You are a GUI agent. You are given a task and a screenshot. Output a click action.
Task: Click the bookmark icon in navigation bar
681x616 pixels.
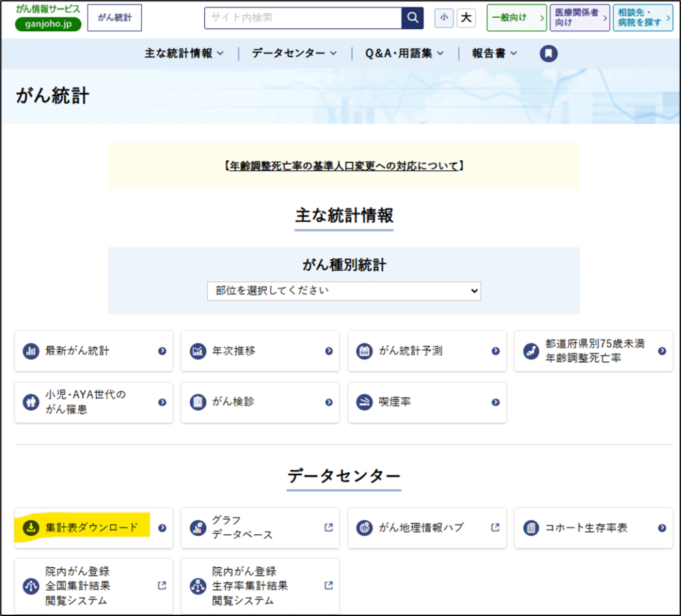click(x=548, y=54)
